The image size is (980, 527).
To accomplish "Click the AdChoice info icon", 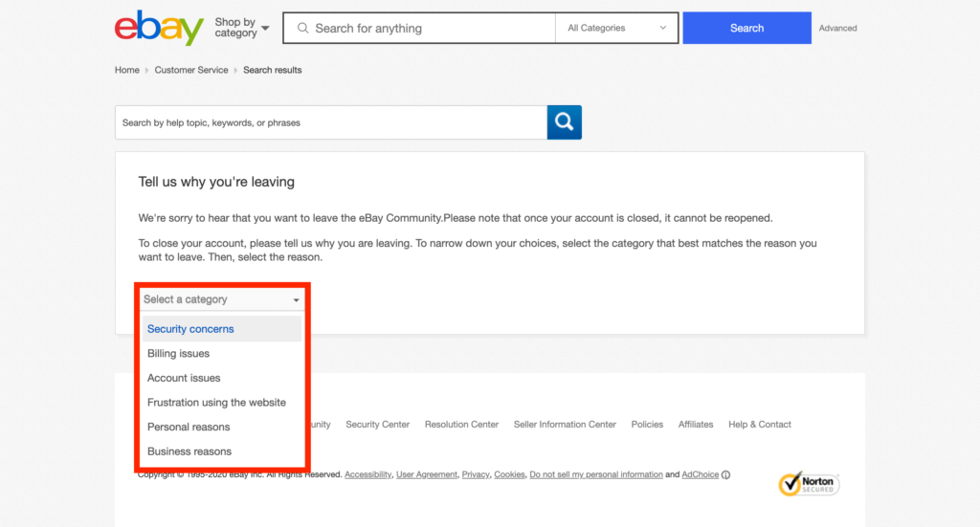I will point(725,474).
